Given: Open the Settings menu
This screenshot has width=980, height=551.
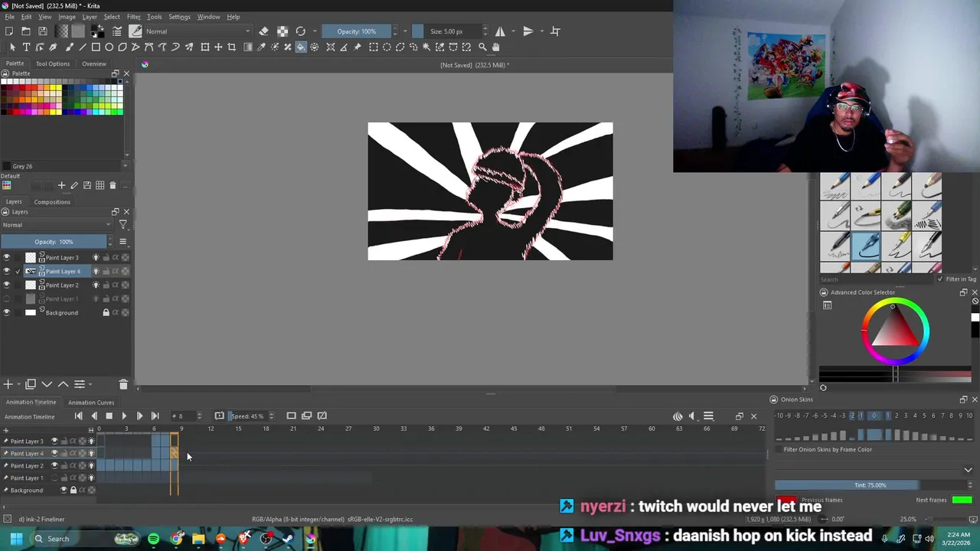Looking at the screenshot, I should (179, 17).
